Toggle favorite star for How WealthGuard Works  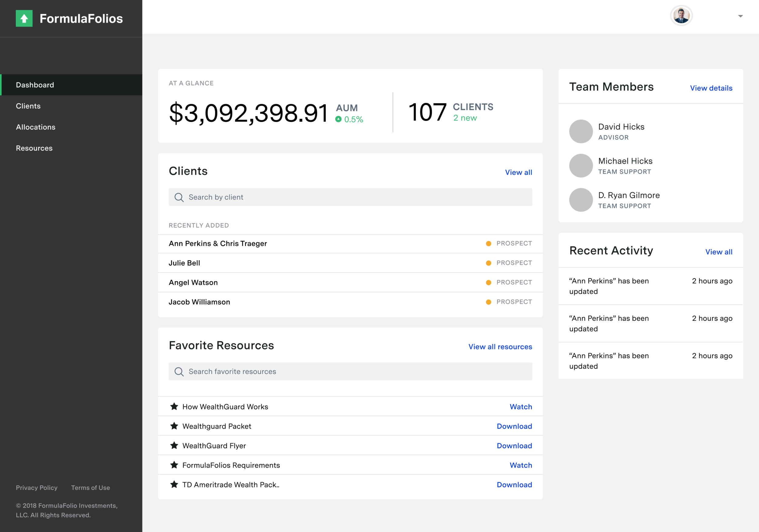point(174,406)
